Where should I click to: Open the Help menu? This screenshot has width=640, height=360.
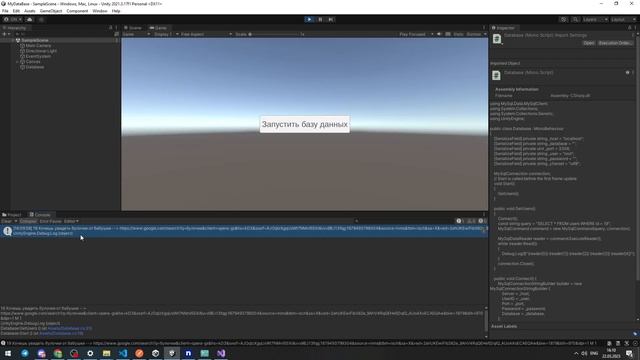[x=116, y=11]
